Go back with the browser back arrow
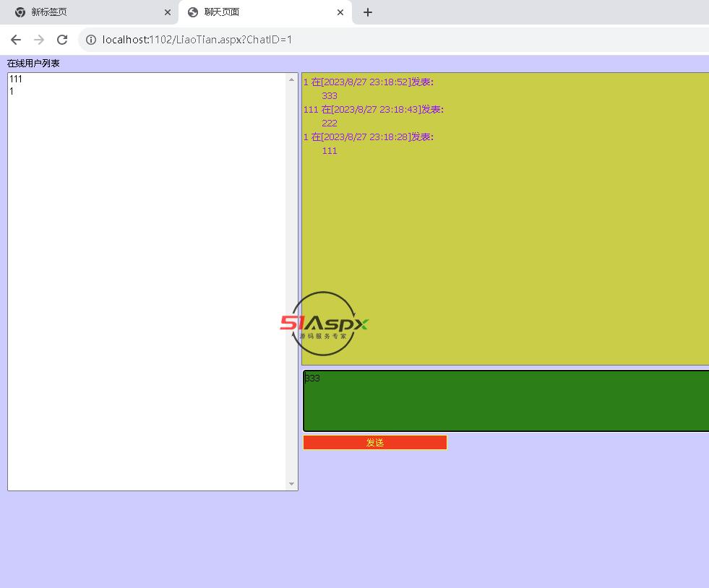The image size is (709, 588). tap(16, 40)
